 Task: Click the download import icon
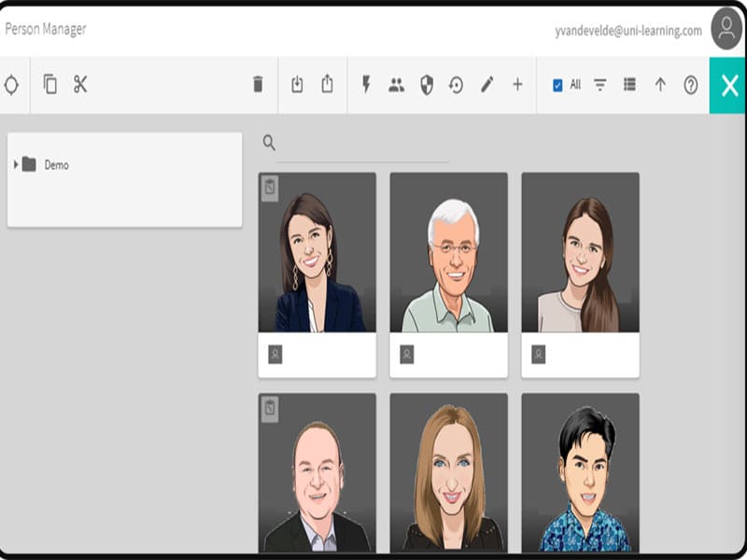[297, 85]
